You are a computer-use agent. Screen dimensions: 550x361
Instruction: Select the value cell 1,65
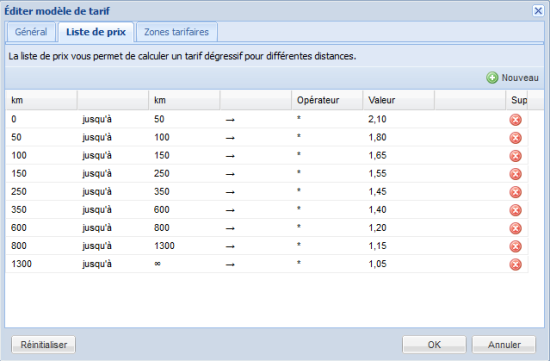point(398,155)
